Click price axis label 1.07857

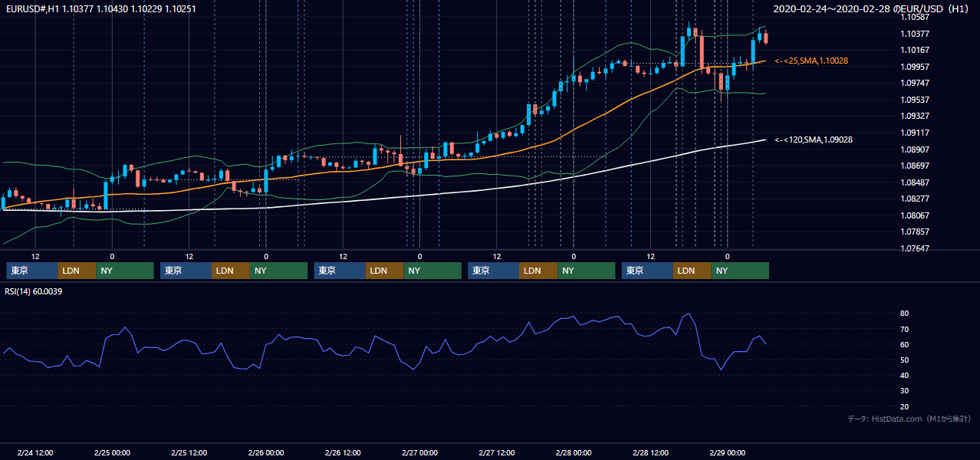click(x=915, y=232)
